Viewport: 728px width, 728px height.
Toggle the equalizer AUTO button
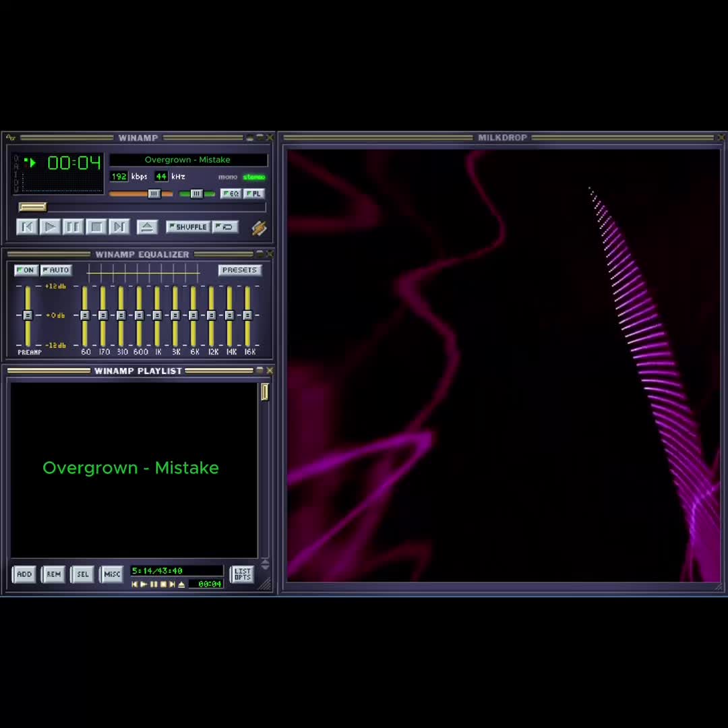56,270
